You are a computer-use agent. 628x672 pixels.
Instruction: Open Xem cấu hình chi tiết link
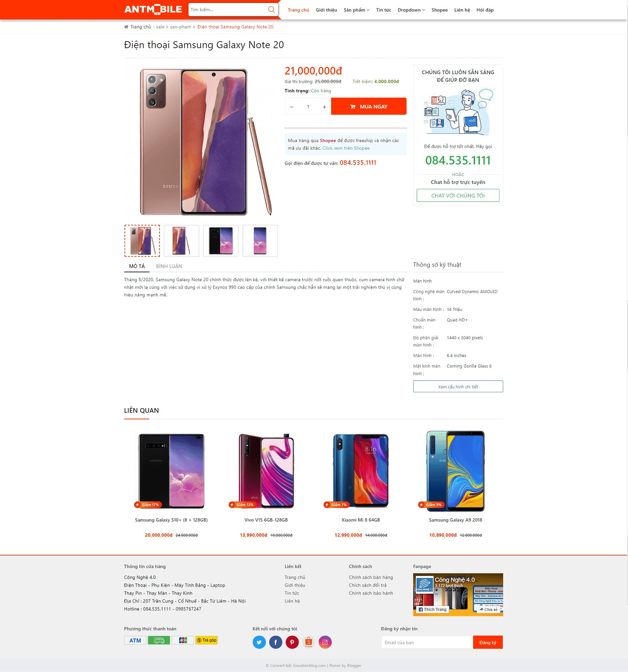[x=458, y=386]
